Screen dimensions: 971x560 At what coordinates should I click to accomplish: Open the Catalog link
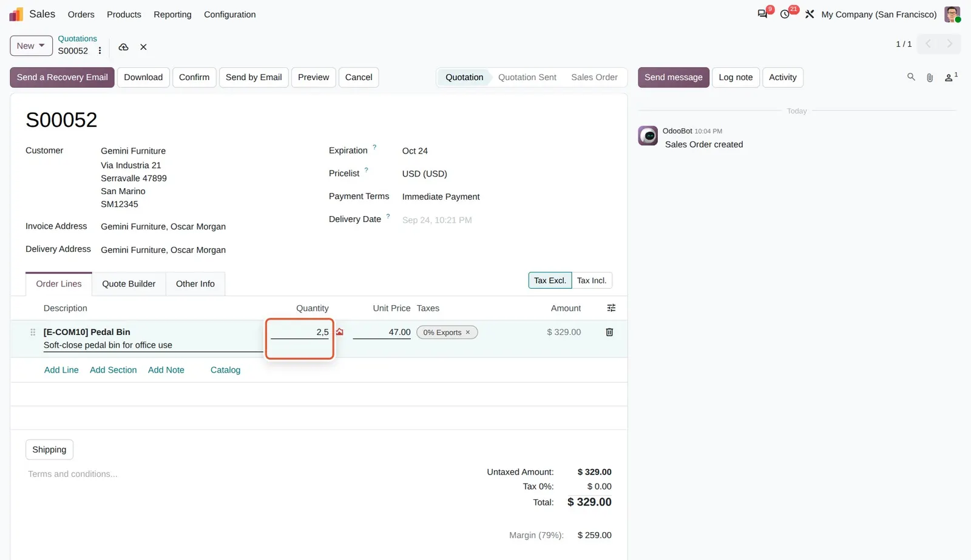[225, 370]
